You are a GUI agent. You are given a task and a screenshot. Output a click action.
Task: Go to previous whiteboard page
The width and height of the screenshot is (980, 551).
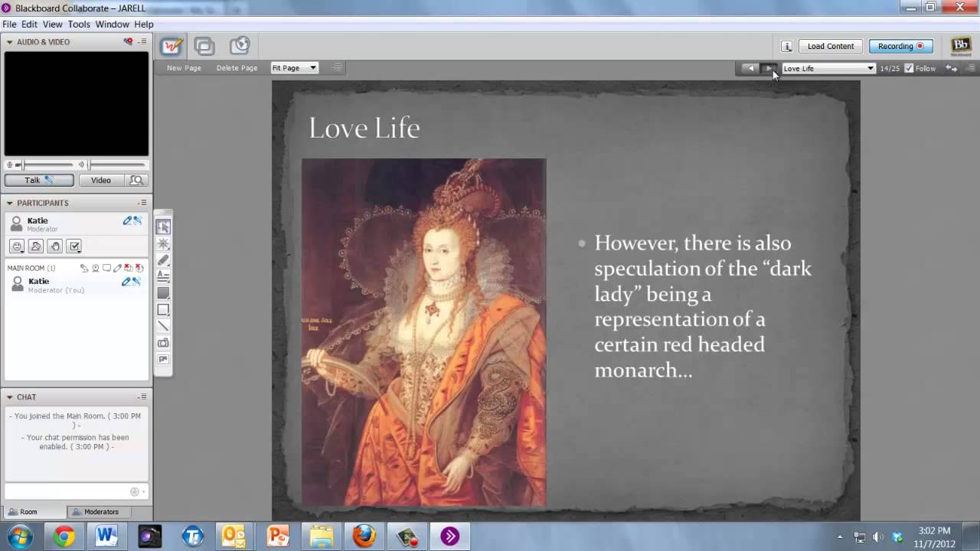750,68
